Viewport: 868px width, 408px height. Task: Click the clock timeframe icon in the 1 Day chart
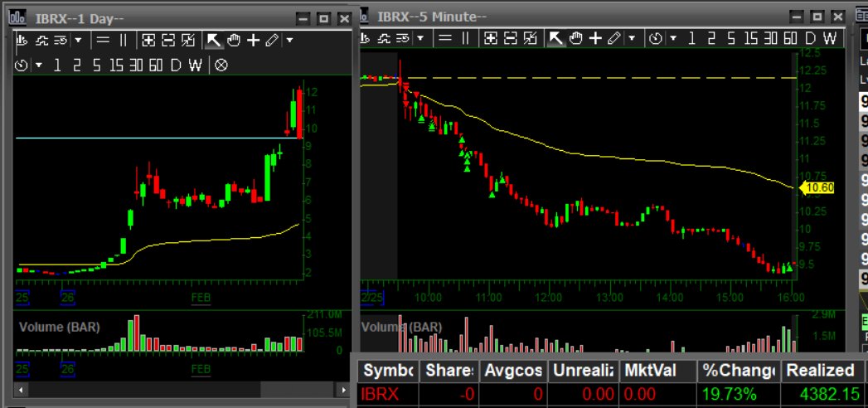[21, 66]
